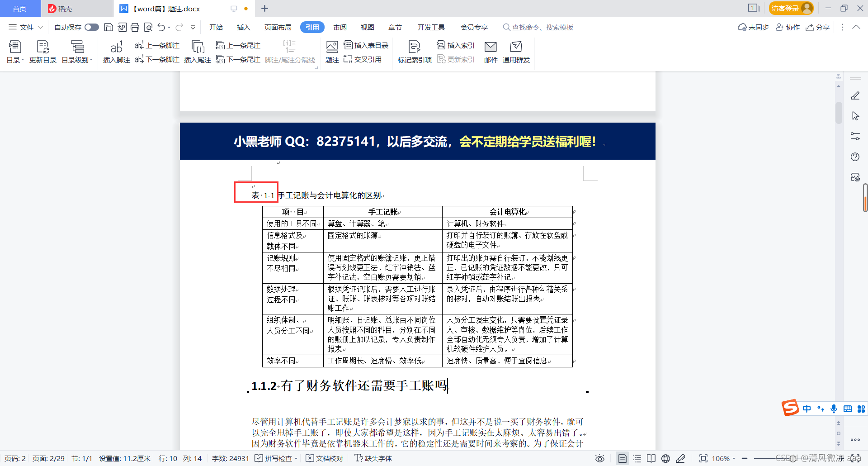The width and height of the screenshot is (868, 466).
Task: Switch to the 审阅 ribbon tab
Action: click(340, 27)
